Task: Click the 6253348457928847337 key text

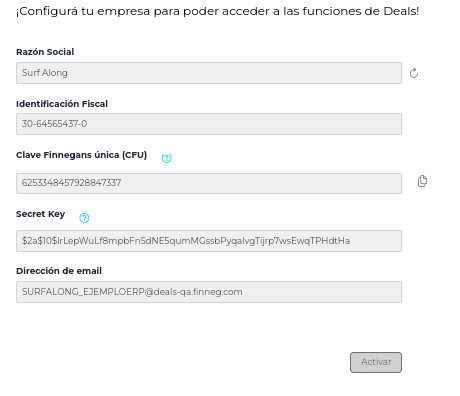Action: (71, 183)
